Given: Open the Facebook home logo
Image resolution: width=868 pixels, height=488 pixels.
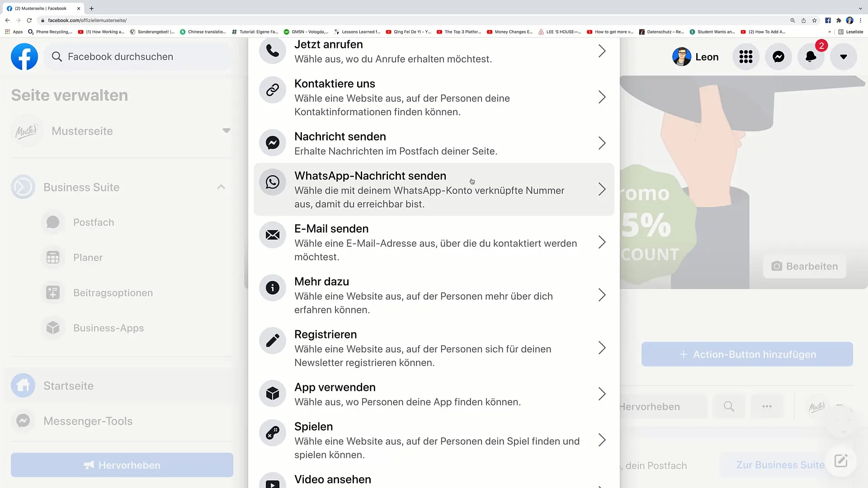Looking at the screenshot, I should tap(24, 56).
